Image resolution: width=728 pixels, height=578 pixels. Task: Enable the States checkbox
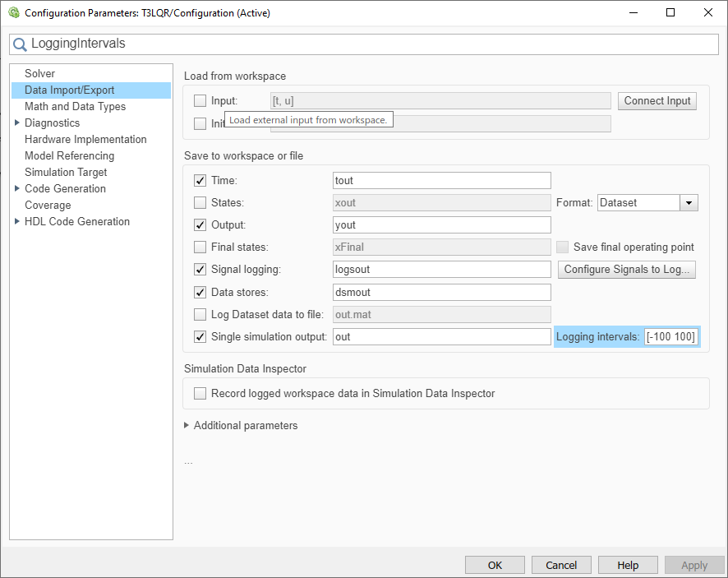[x=200, y=203]
